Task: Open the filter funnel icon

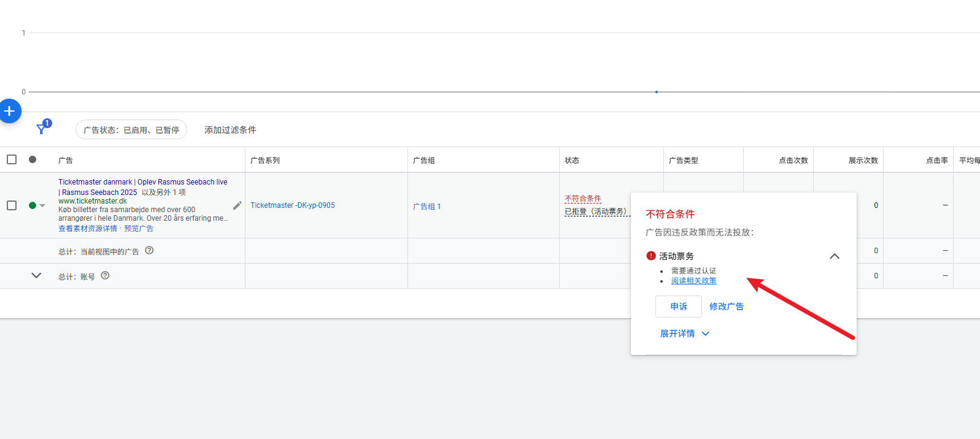Action: pos(41,129)
